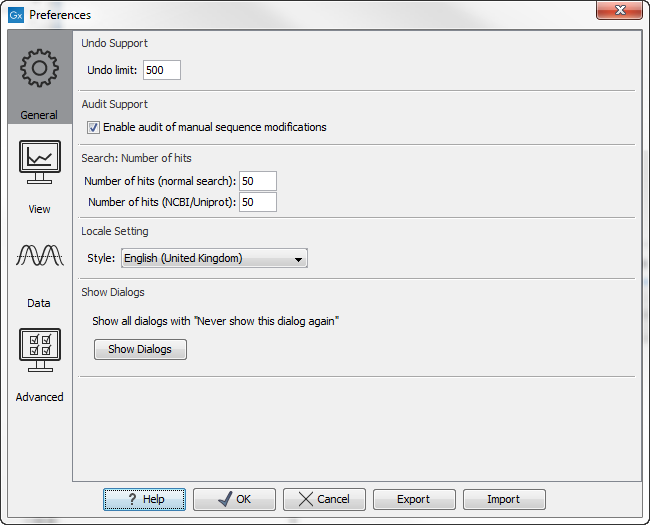
Task: Export the preferences
Action: click(x=414, y=499)
